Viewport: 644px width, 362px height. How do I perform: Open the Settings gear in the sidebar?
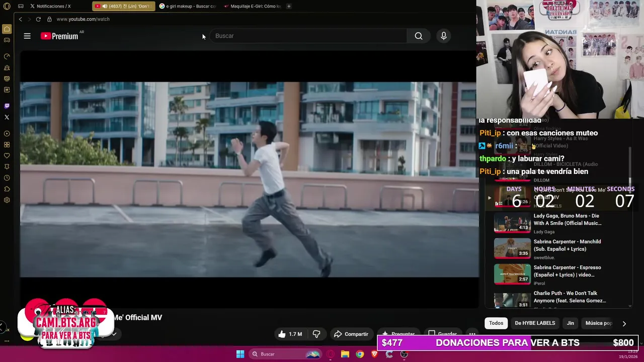point(7,200)
